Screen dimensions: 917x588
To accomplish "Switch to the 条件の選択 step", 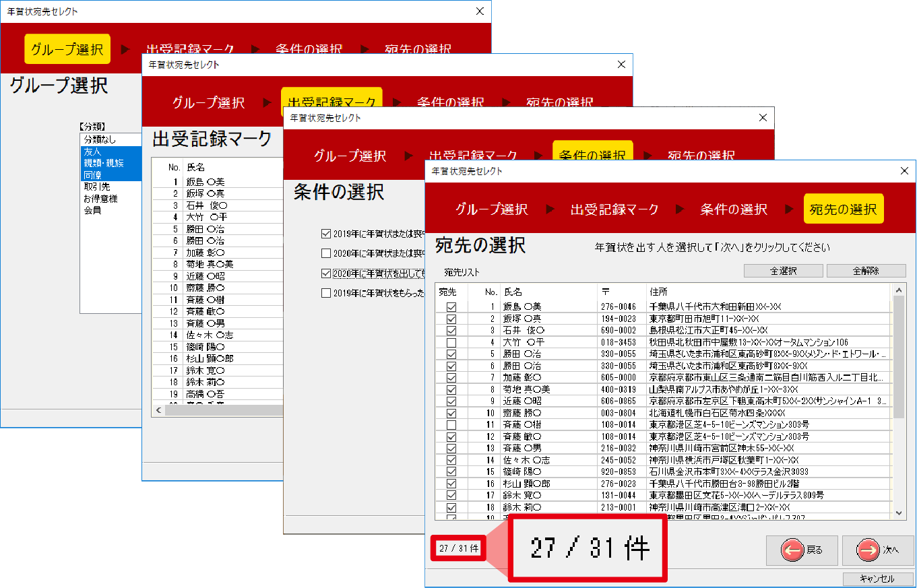I will click(733, 209).
